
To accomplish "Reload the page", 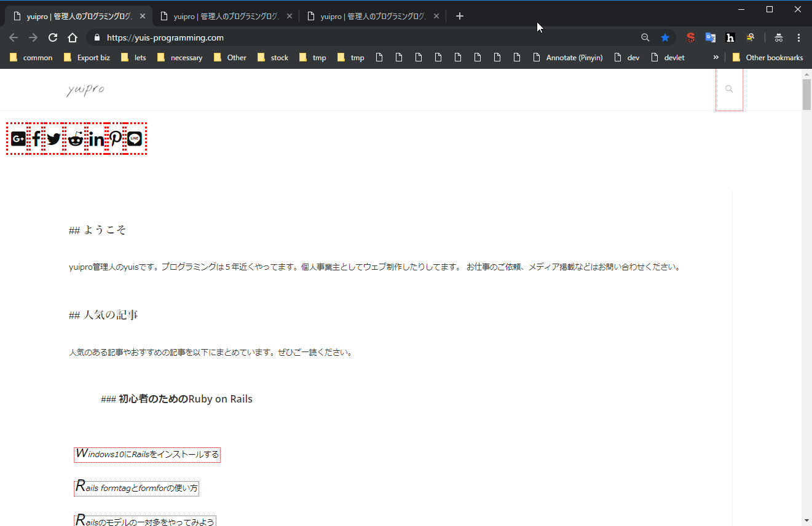I will coord(53,37).
